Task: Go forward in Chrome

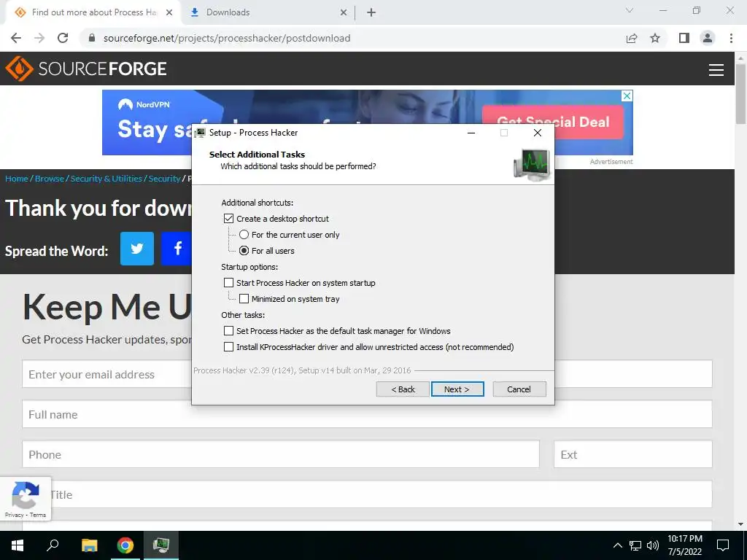Action: [39, 38]
